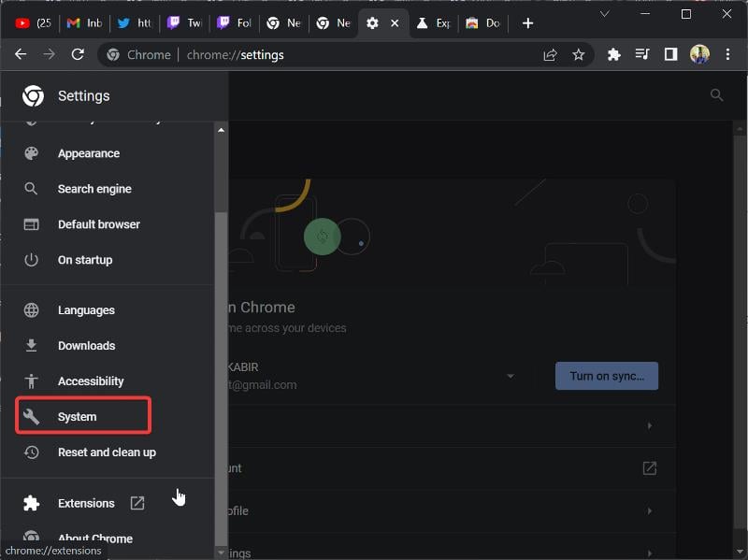Viewport: 748px width, 560px height.
Task: Open the settings search magnifier
Action: pos(716,95)
